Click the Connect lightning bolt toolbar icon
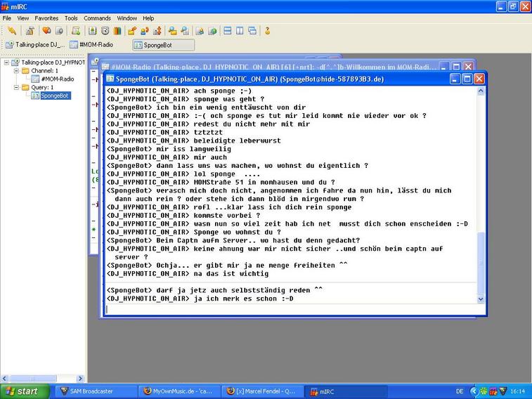Screen dimensions: 532x399 (x=12, y=31)
